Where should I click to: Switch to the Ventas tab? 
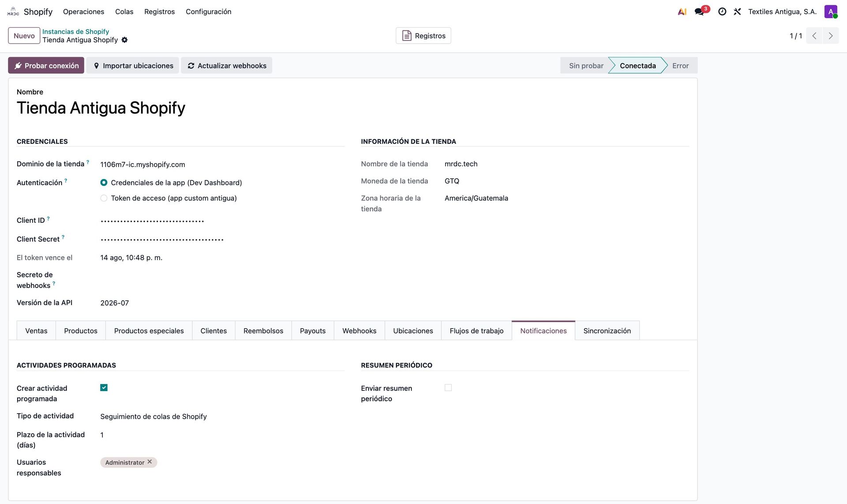[36, 331]
